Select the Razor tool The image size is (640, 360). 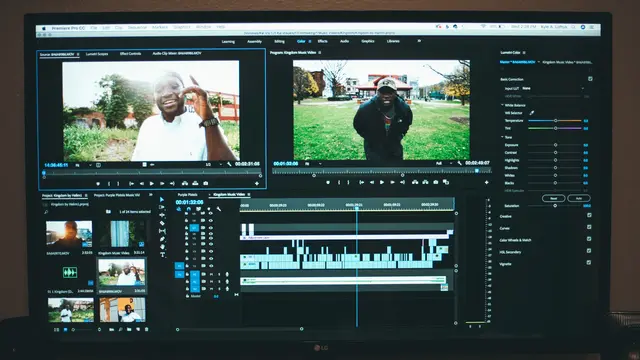(x=162, y=223)
